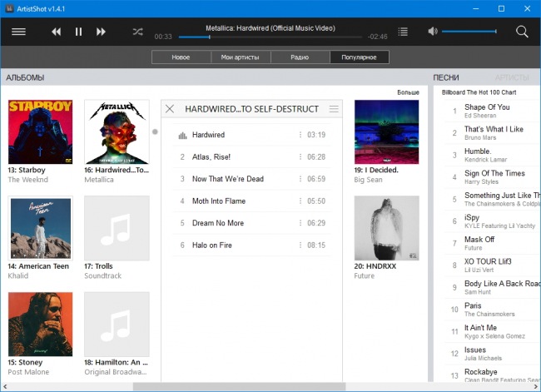Click the scrollbar right arrow
The width and height of the screenshot is (541, 392).
tap(535, 387)
